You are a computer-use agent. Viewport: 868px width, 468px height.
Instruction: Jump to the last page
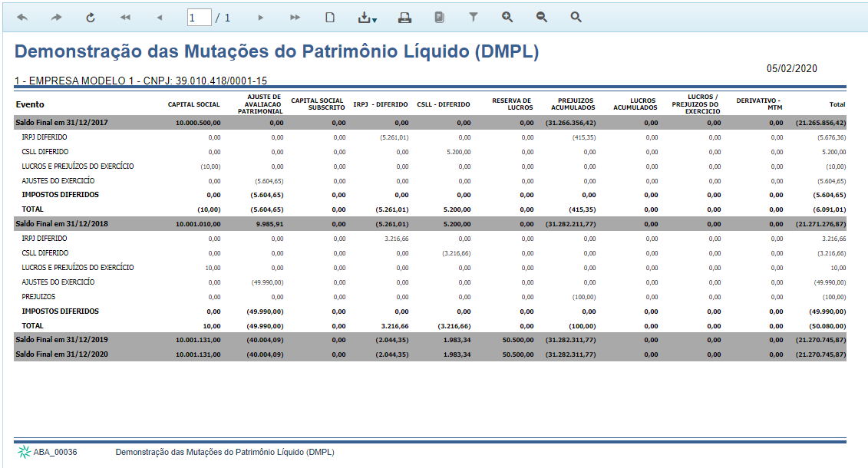tap(294, 16)
